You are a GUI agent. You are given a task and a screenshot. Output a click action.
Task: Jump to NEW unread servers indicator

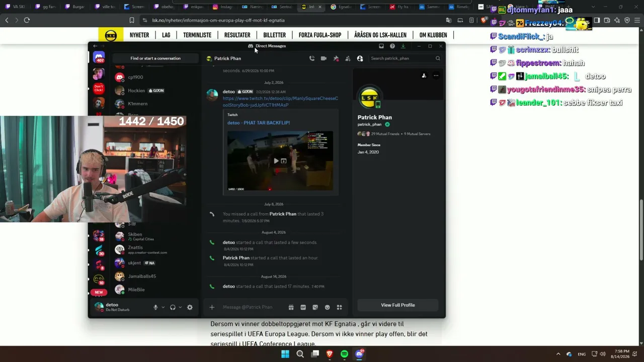point(99,292)
